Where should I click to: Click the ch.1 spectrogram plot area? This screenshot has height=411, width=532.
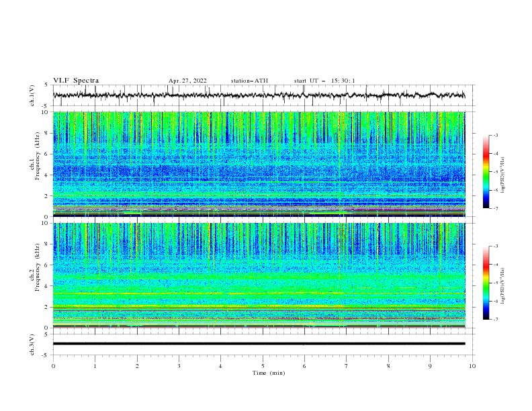pyautogui.click(x=259, y=164)
